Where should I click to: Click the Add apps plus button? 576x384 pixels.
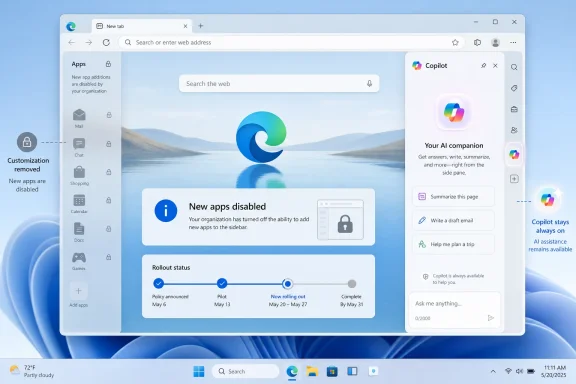coord(78,291)
